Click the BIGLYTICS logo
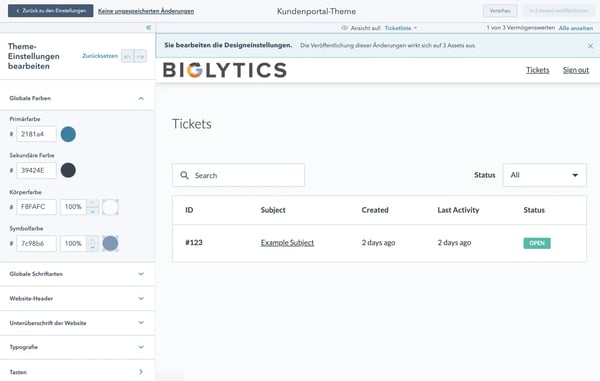Screen dimensions: 600x381 click(225, 70)
